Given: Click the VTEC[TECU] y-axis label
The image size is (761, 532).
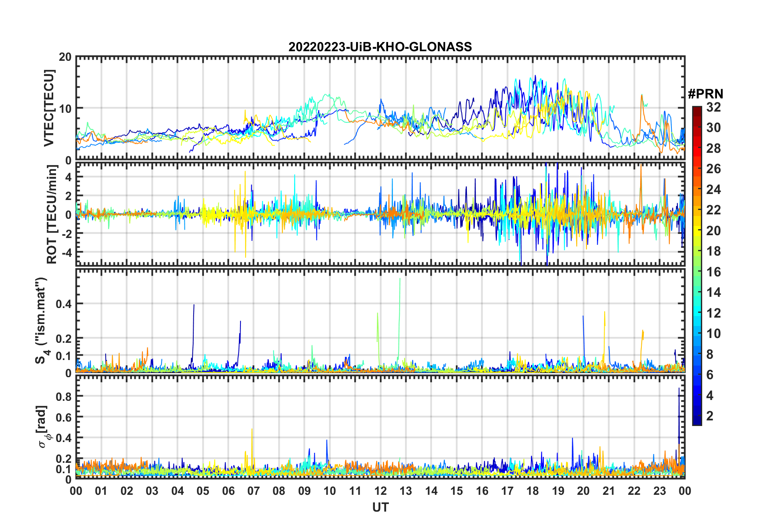Looking at the screenshot, I should pos(49,108).
